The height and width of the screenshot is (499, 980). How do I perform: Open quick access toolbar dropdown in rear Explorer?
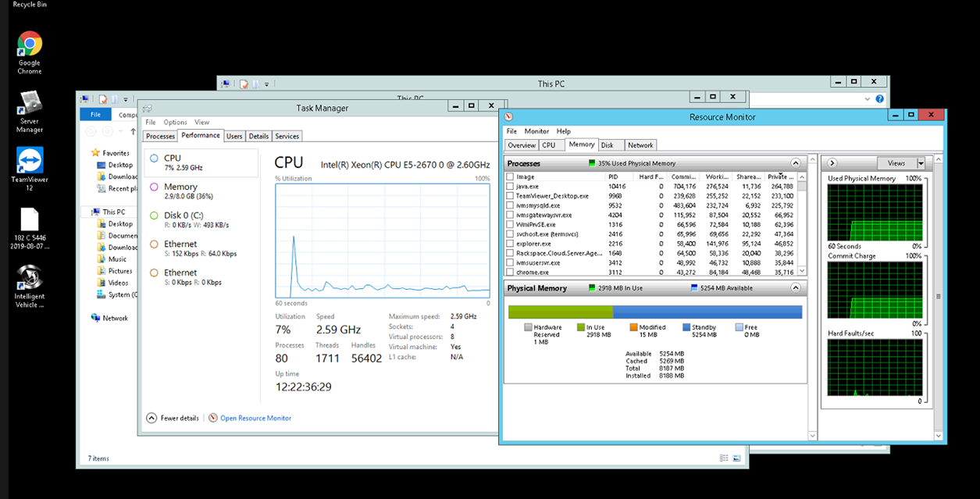click(x=265, y=84)
